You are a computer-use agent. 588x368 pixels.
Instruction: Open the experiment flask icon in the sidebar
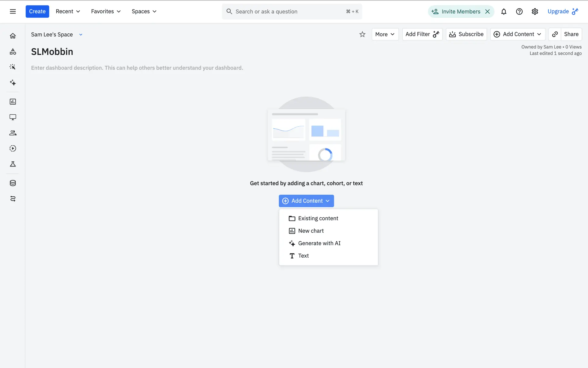[13, 164]
